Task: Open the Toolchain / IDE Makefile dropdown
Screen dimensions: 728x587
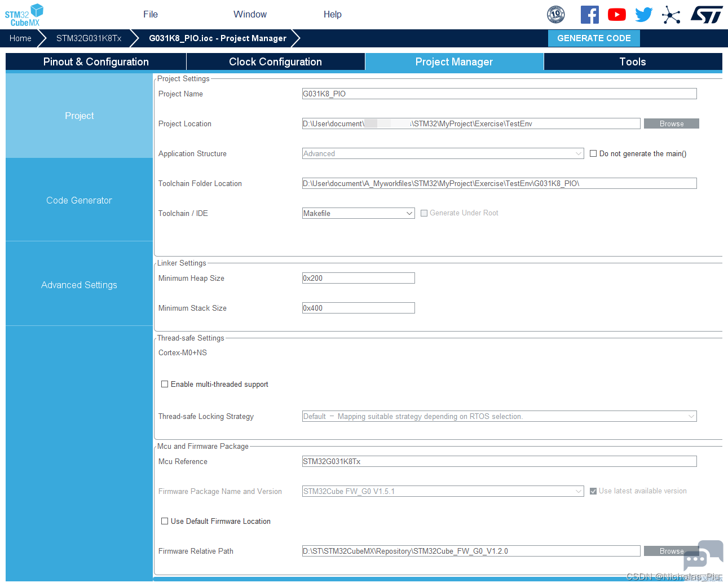Action: pyautogui.click(x=359, y=213)
